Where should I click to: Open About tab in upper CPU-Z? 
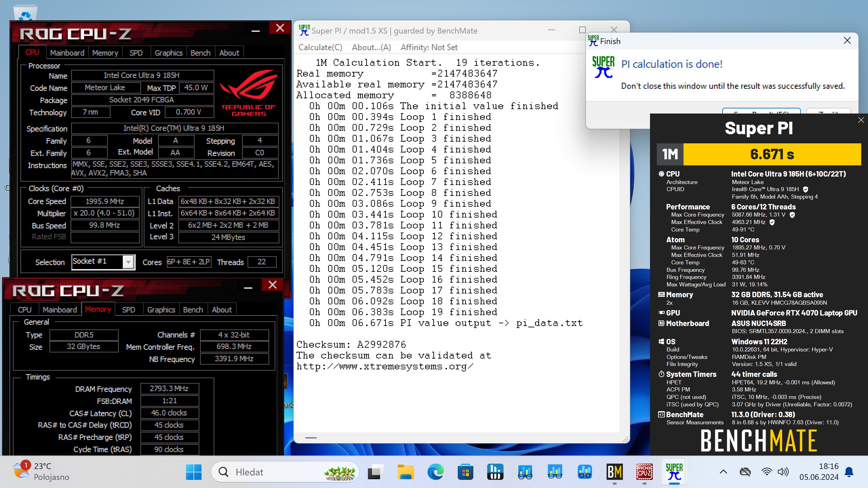(229, 53)
